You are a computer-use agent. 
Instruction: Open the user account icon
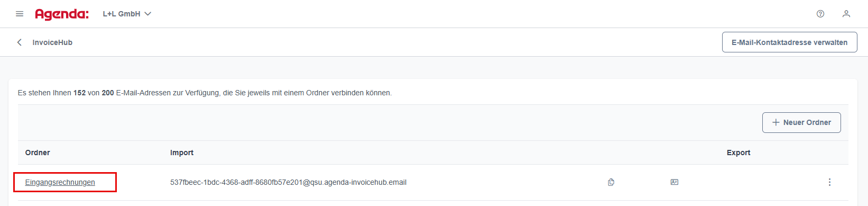(x=846, y=14)
